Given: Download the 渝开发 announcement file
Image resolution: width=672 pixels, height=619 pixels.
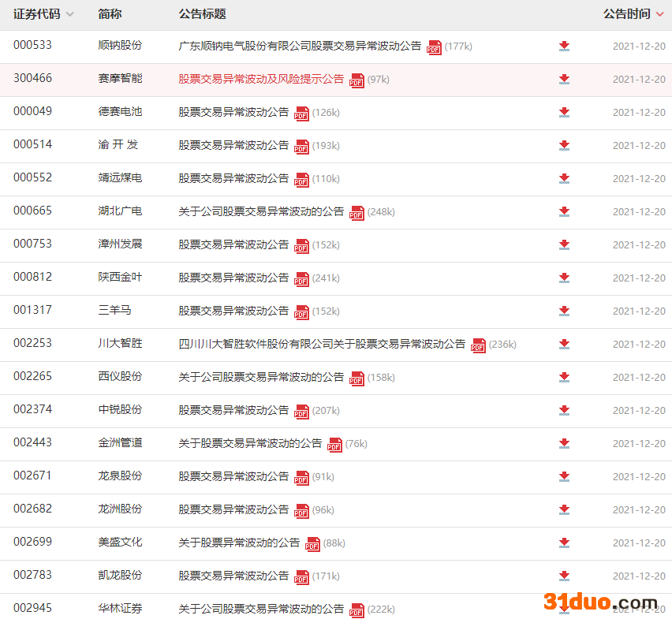Looking at the screenshot, I should [564, 145].
